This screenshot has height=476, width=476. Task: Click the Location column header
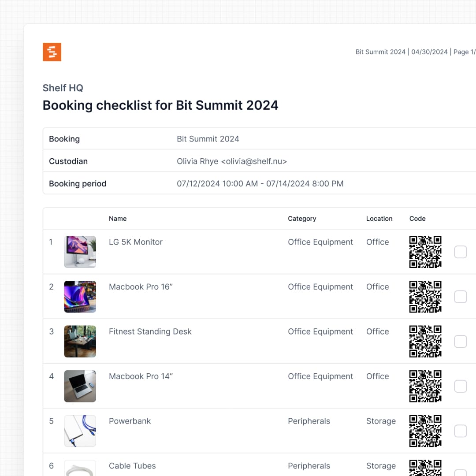pyautogui.click(x=379, y=219)
